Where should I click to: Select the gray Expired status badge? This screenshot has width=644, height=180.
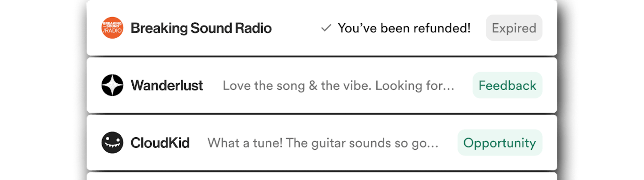(514, 28)
